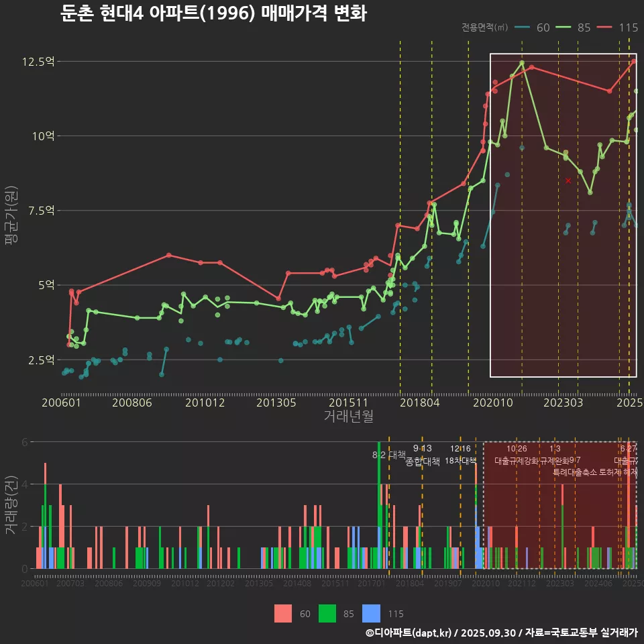Click the red 60 swatch in bottom legend
Image resolution: width=644 pixels, height=644 pixels.
pos(283,613)
